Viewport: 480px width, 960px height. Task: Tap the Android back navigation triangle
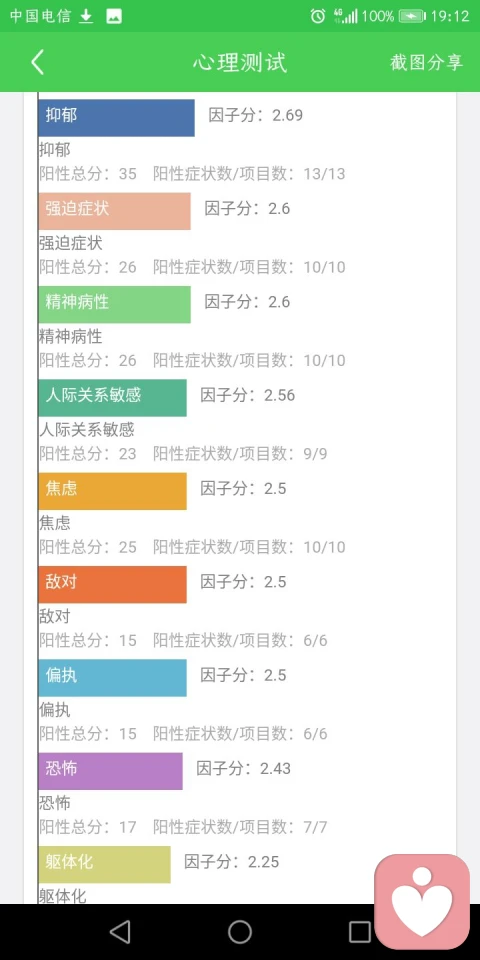click(120, 932)
